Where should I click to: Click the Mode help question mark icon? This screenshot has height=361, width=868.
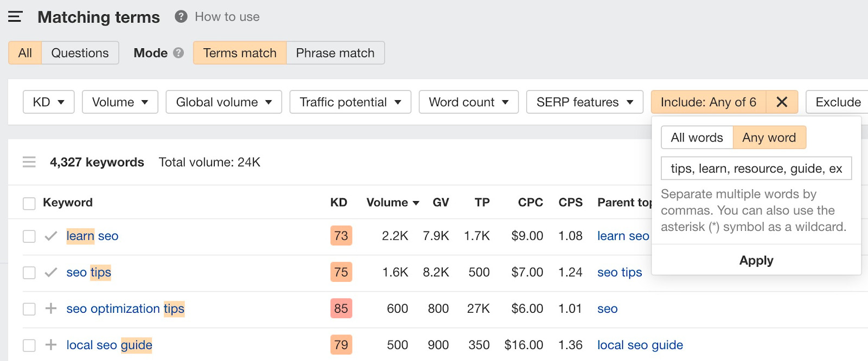(178, 53)
